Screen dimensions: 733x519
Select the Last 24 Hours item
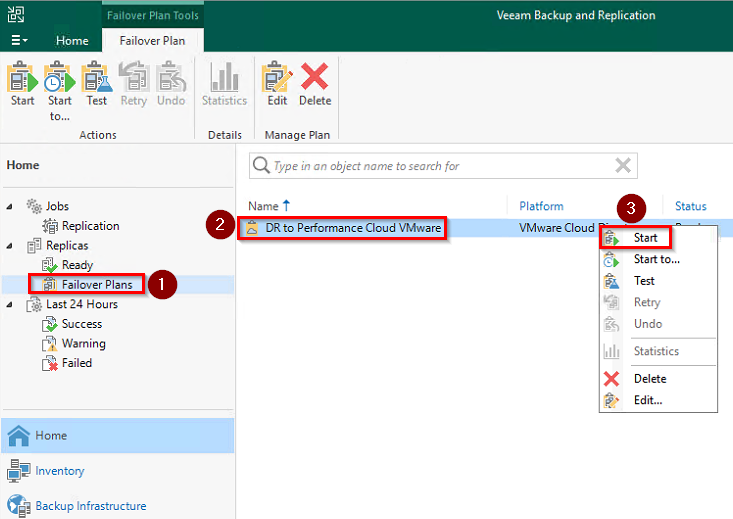(x=82, y=304)
